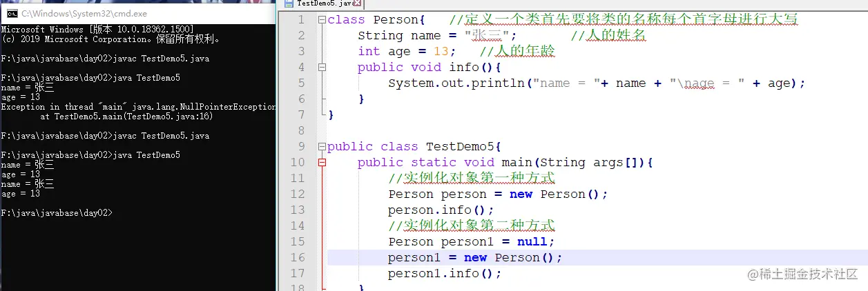The height and width of the screenshot is (291, 868).
Task: Click 'public static void main' declaration
Action: click(x=505, y=162)
